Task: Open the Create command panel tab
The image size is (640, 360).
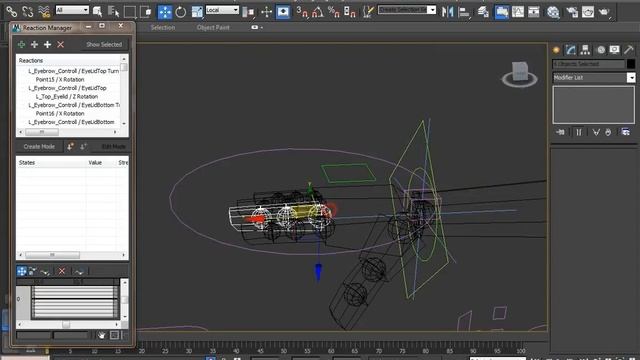Action: 556,50
